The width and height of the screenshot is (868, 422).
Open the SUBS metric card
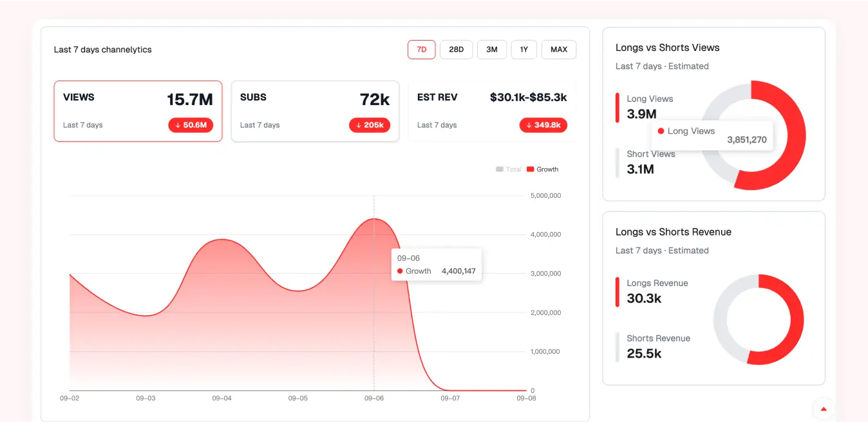pyautogui.click(x=315, y=111)
